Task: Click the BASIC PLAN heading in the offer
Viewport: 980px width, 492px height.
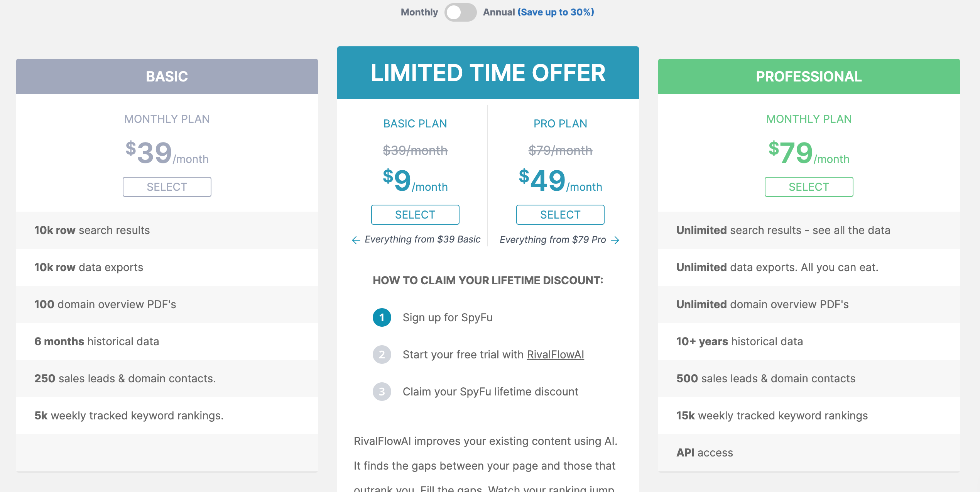Action: pyautogui.click(x=415, y=124)
